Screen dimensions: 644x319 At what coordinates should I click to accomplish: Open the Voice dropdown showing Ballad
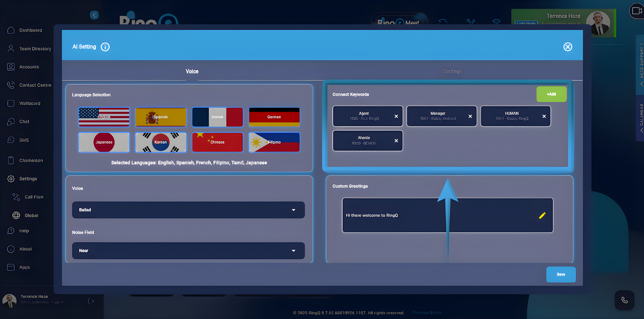coord(188,210)
